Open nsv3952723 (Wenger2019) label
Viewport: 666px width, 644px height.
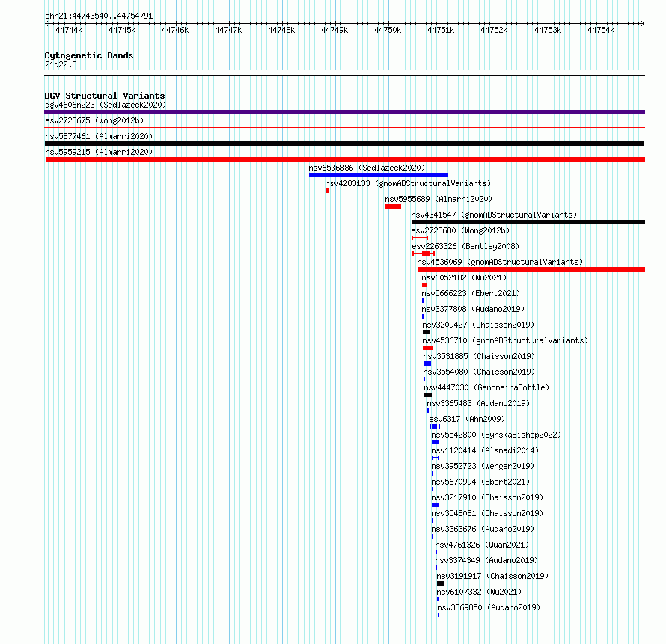coord(483,466)
